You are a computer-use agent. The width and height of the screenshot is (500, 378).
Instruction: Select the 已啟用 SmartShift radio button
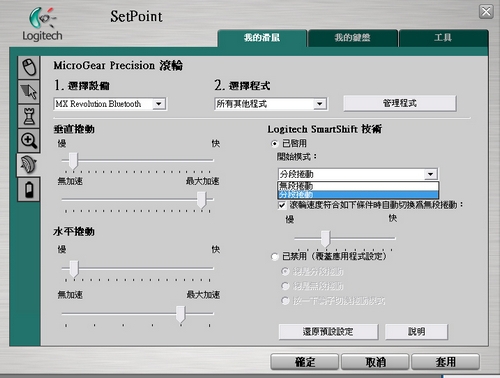(x=274, y=144)
